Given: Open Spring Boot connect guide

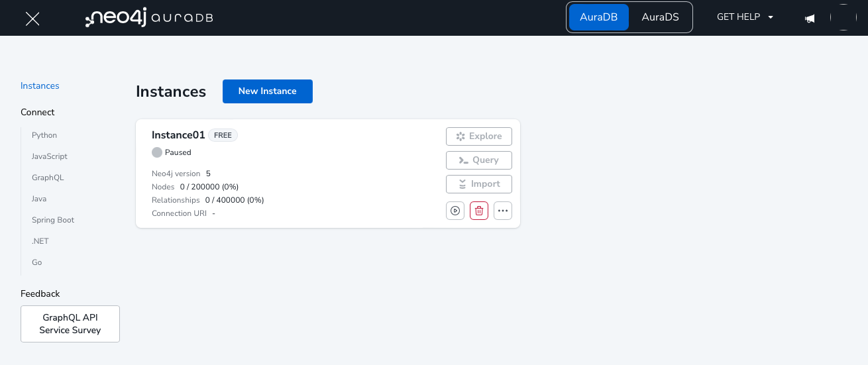Looking at the screenshot, I should coord(53,220).
